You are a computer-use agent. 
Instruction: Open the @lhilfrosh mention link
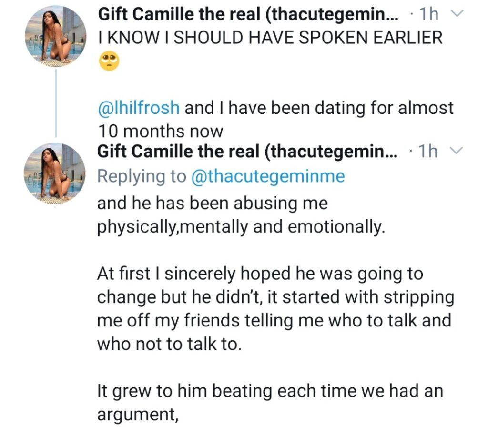139,108
